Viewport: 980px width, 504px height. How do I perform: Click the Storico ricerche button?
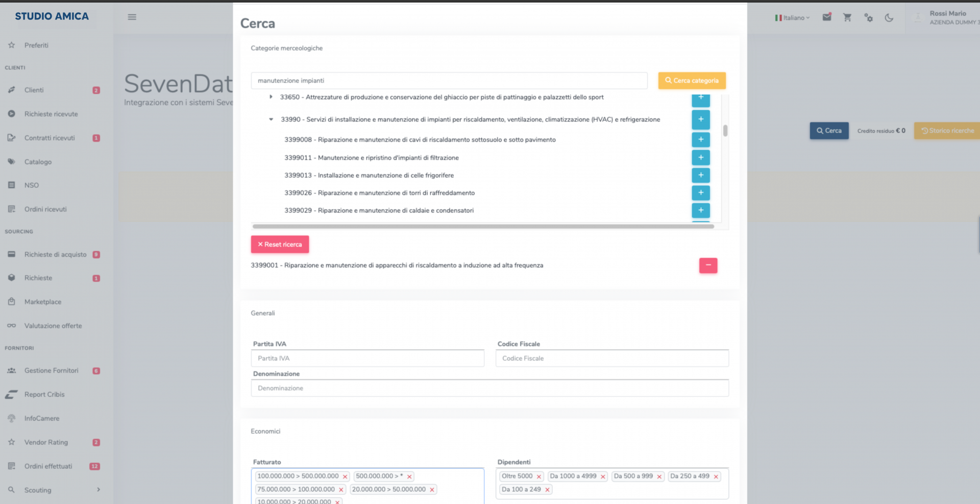(947, 131)
